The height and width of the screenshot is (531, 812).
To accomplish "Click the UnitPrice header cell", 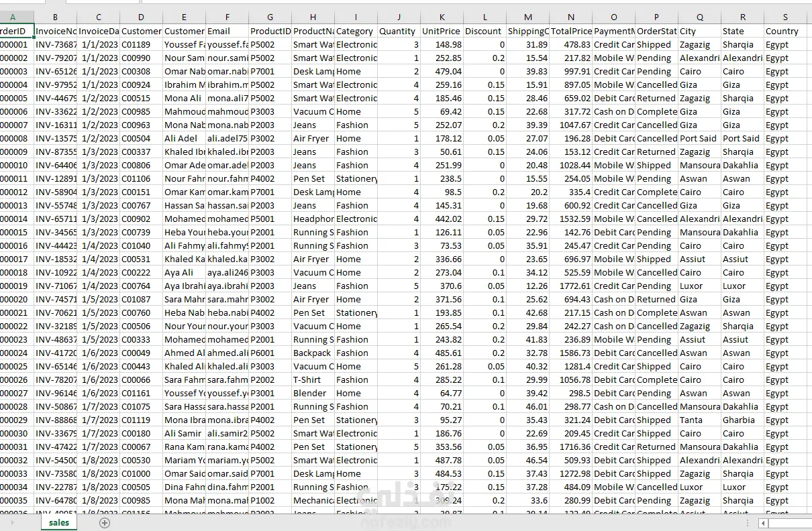I will [x=442, y=31].
